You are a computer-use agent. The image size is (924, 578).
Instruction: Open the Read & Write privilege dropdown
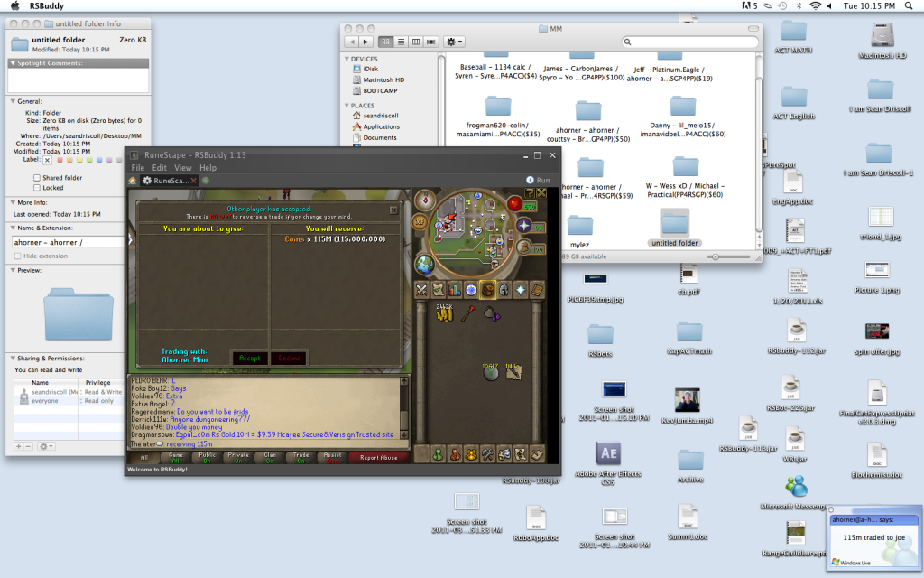point(102,392)
